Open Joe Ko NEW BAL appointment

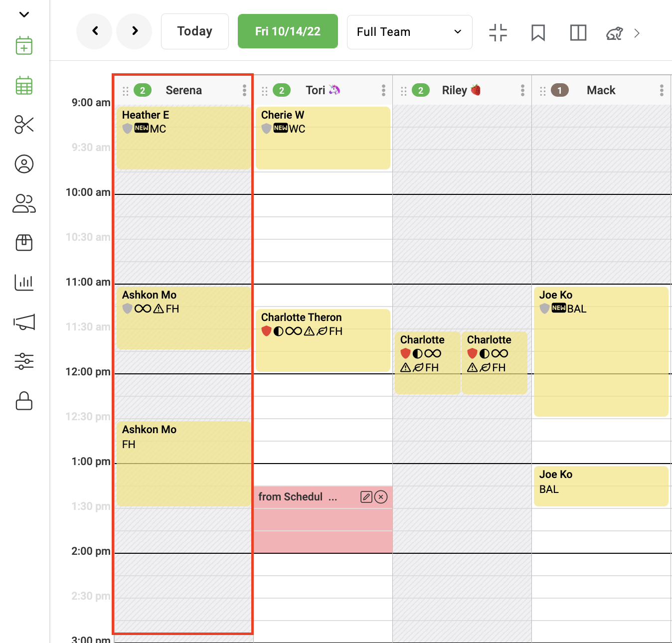coord(601,351)
